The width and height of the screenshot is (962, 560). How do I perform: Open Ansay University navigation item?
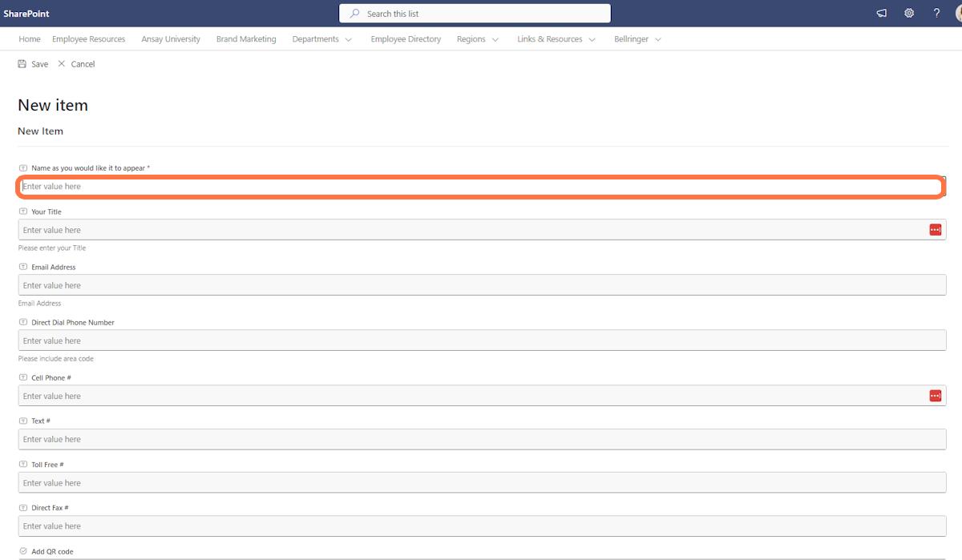pyautogui.click(x=171, y=39)
